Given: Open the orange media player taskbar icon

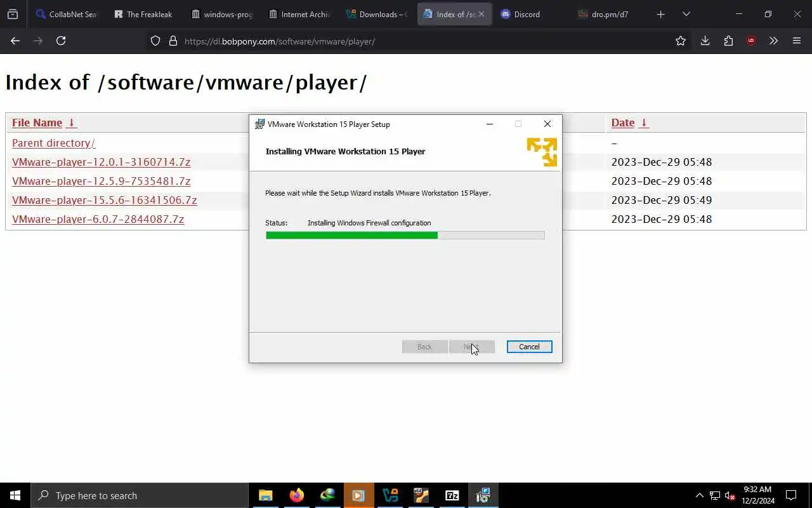Looking at the screenshot, I should tap(358, 495).
